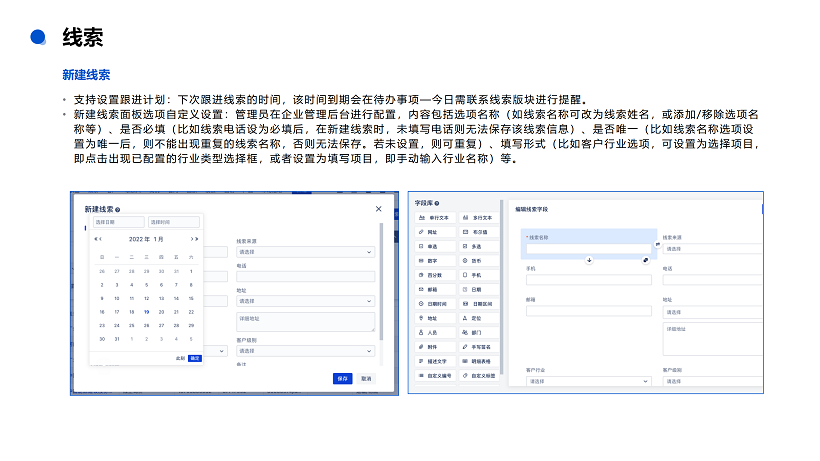This screenshot has height=461, width=820.
Task: Add the 手写签名 field from field library
Action: [479, 347]
